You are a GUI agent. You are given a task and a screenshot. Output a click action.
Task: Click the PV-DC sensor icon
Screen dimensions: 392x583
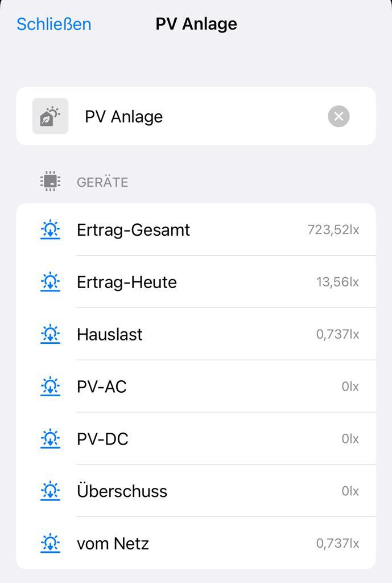pyautogui.click(x=51, y=439)
